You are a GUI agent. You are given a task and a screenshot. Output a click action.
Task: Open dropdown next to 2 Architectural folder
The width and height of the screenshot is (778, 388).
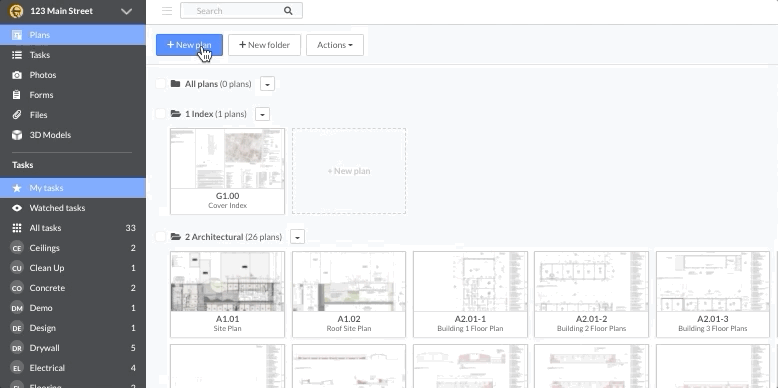coord(297,237)
